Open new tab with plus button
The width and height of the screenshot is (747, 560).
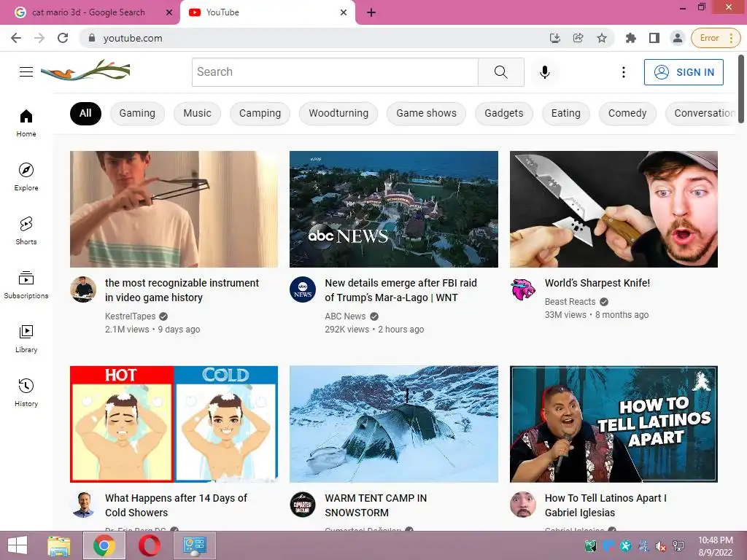coord(371,13)
